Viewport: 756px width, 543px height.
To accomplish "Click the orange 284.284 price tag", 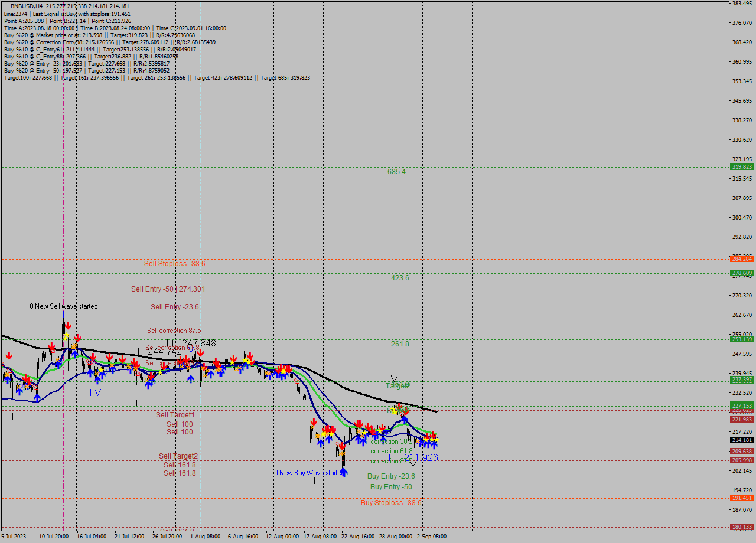I will tap(742, 259).
